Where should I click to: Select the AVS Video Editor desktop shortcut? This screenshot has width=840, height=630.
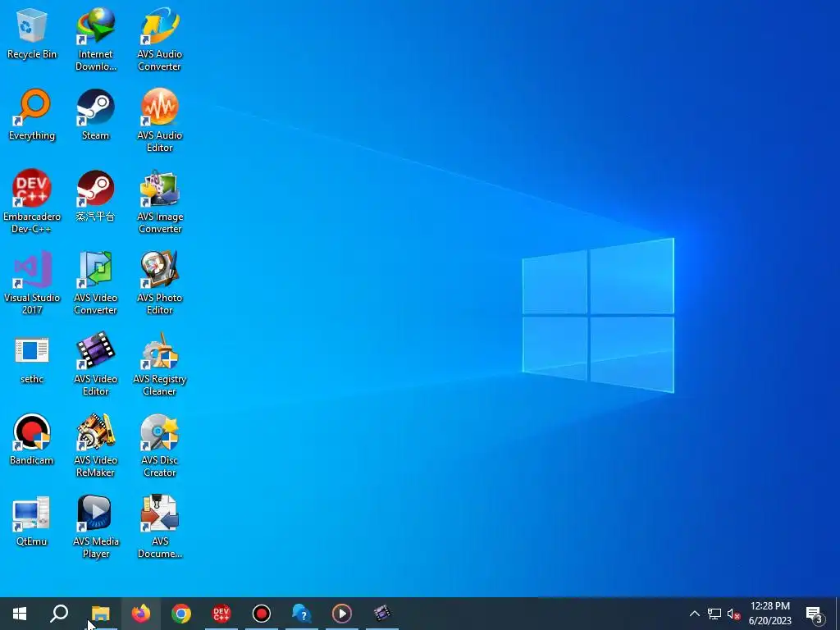point(95,364)
